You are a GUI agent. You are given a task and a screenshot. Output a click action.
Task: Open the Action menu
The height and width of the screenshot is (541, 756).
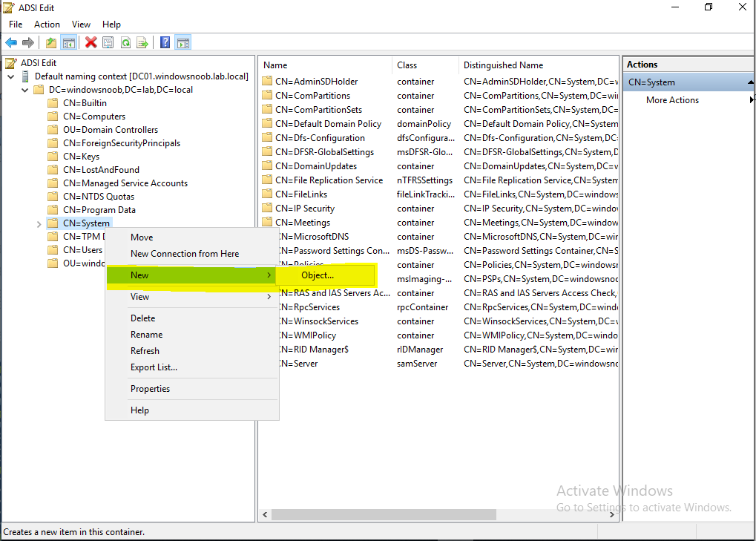pos(47,24)
